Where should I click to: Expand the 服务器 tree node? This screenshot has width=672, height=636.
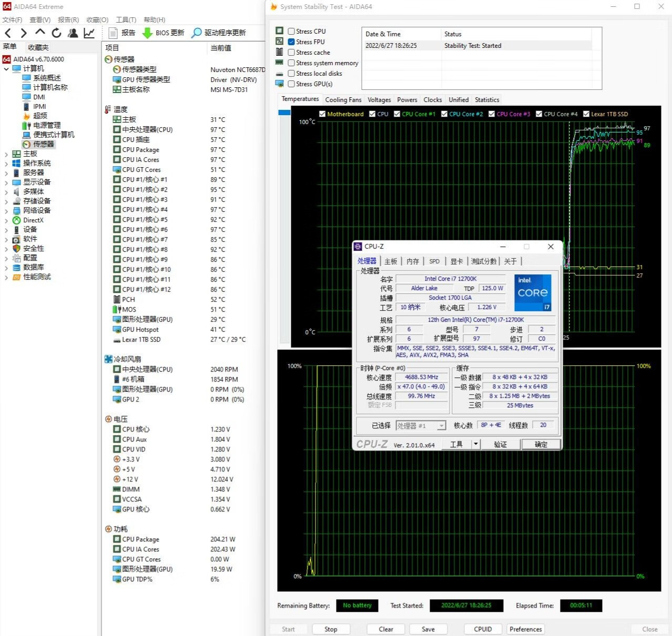click(6, 173)
